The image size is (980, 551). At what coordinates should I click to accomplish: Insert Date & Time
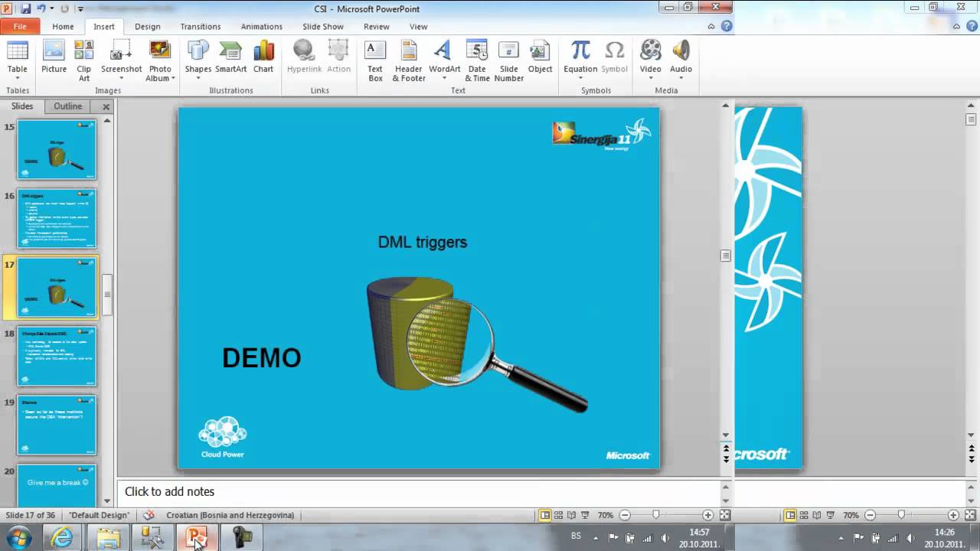[477, 60]
